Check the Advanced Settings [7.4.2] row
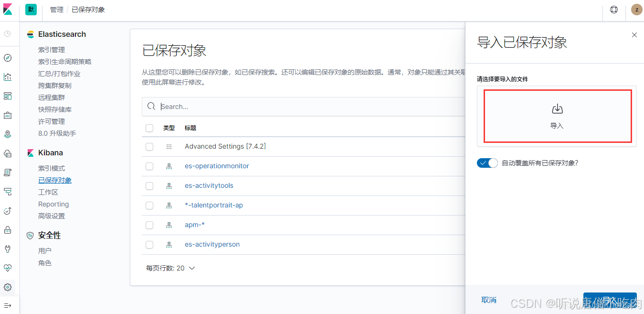This screenshot has height=314, width=644. click(x=149, y=147)
